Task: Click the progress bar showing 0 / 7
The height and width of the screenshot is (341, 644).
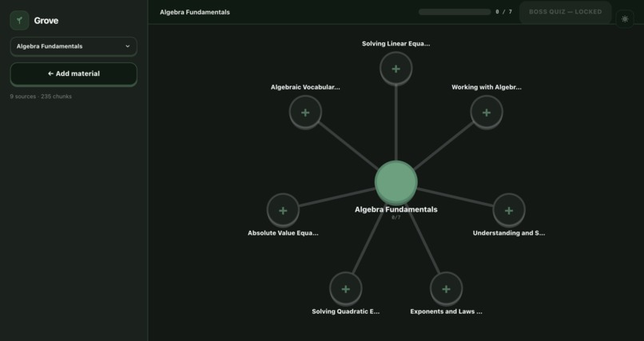Action: 455,12
